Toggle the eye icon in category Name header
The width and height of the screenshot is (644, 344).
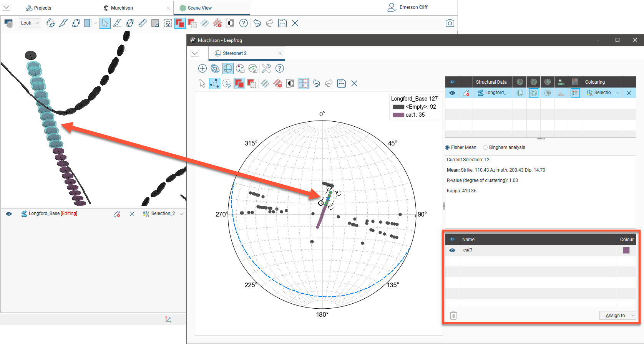coord(452,239)
